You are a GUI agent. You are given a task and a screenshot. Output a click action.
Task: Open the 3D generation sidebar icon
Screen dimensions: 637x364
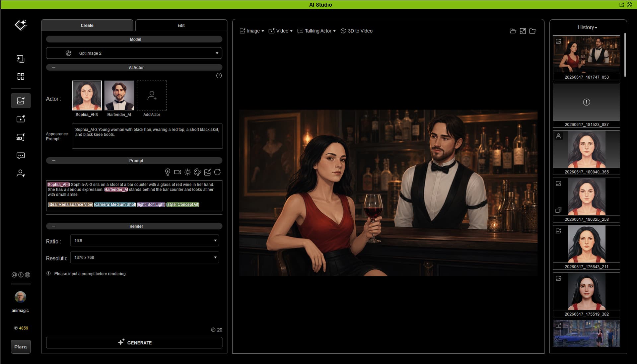tap(21, 137)
